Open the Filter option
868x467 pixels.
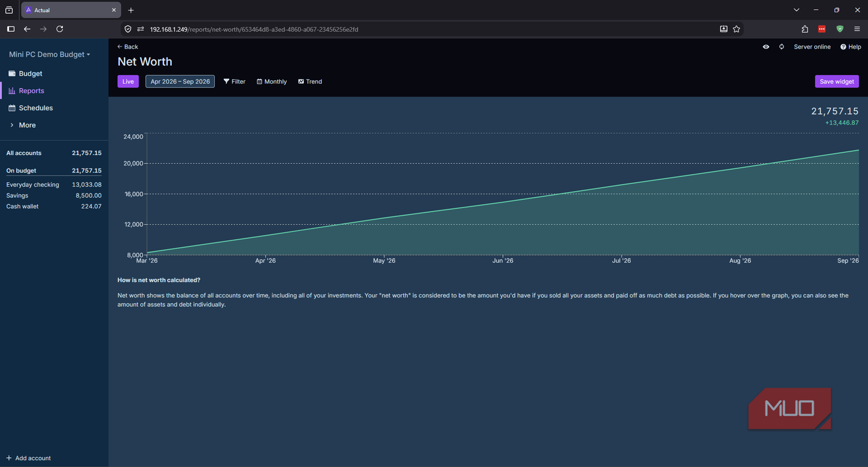pyautogui.click(x=234, y=82)
